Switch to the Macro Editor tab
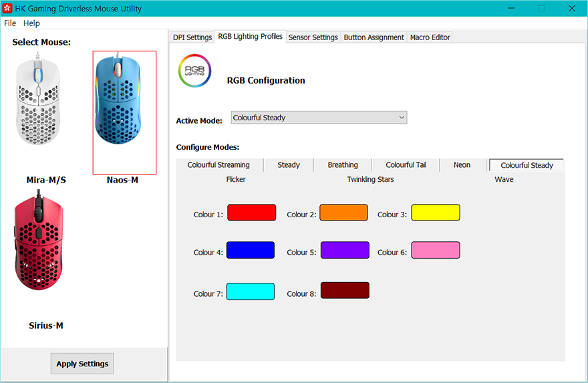The width and height of the screenshot is (588, 383). click(430, 37)
